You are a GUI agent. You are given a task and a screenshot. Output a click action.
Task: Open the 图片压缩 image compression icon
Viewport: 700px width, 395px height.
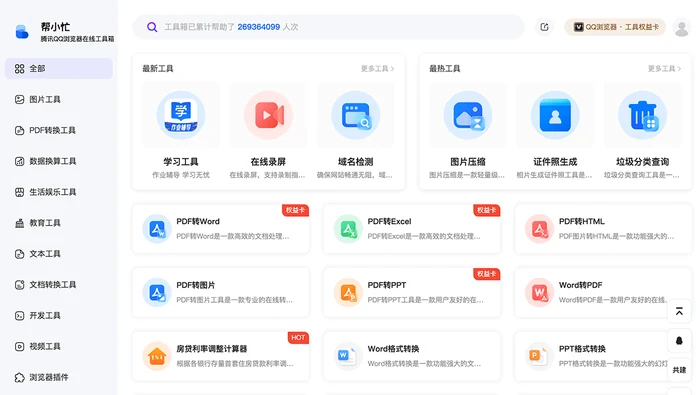click(468, 115)
